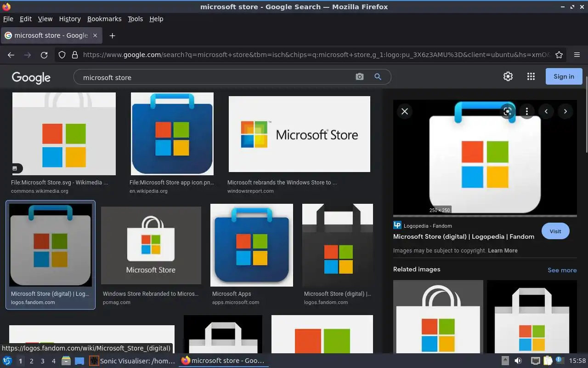Open the Tools menu
The height and width of the screenshot is (368, 588).
pyautogui.click(x=135, y=19)
